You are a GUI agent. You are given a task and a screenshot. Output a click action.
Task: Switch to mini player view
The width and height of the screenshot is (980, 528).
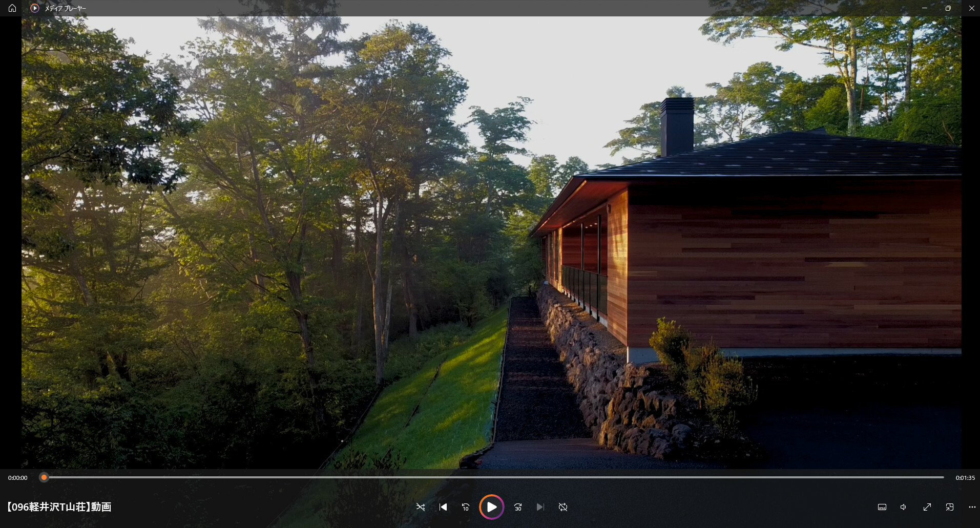point(950,507)
